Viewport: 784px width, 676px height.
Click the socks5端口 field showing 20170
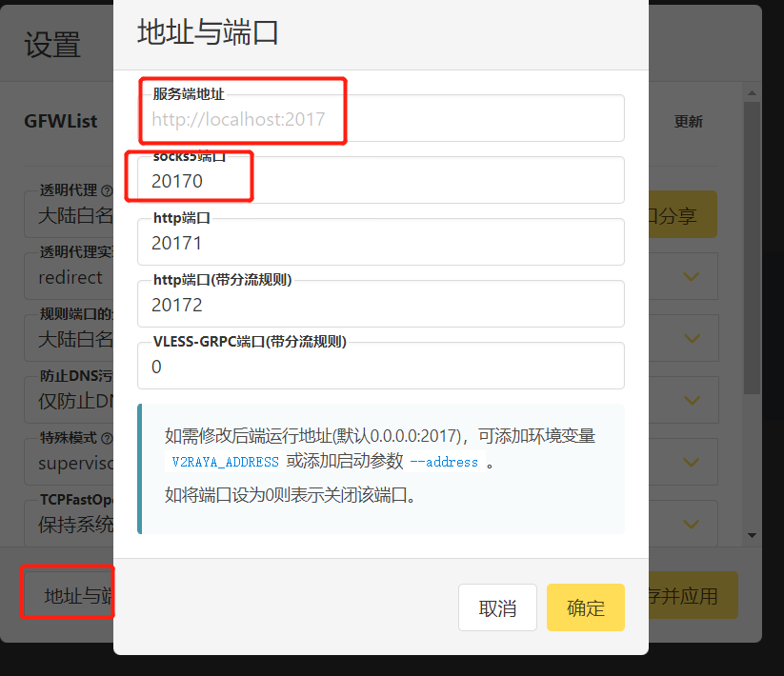tap(381, 181)
